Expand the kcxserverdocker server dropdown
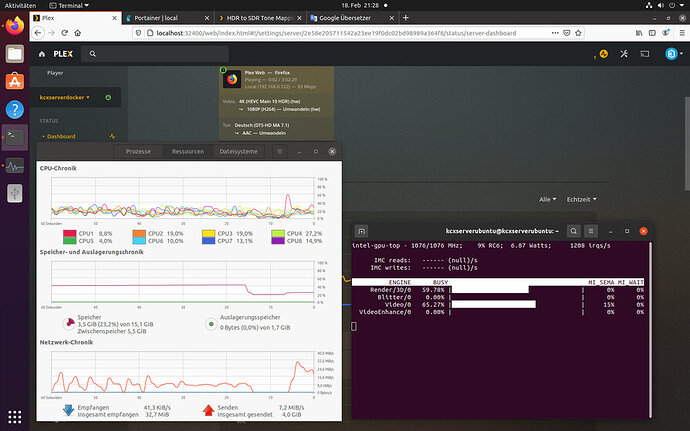The width and height of the screenshot is (690, 431). (x=65, y=97)
